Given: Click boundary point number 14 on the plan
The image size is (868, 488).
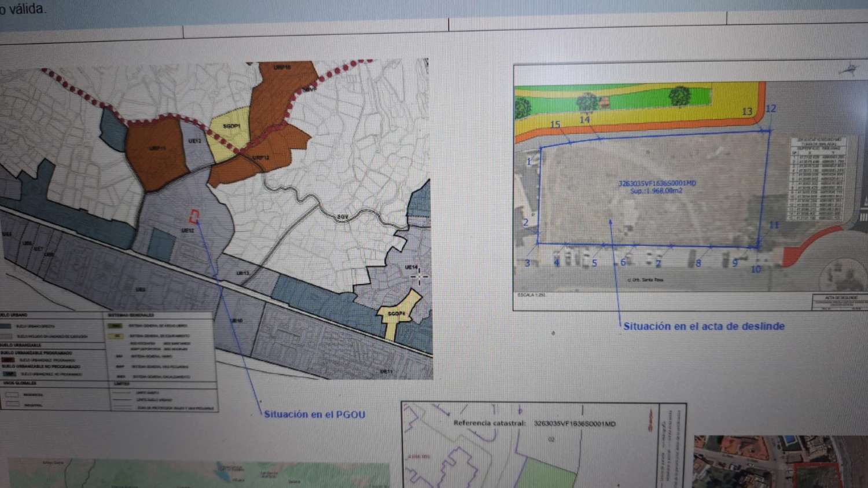Looking at the screenshot, I should (x=584, y=119).
